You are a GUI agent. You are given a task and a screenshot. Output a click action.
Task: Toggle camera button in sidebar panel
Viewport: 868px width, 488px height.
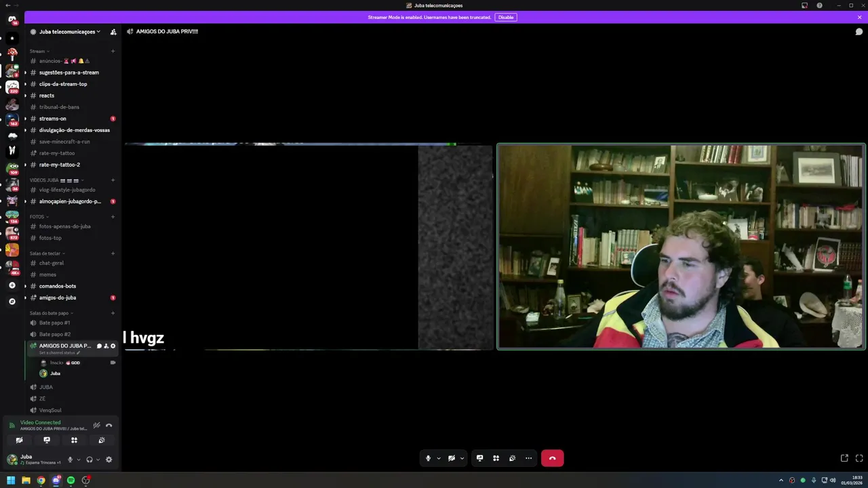click(x=19, y=440)
